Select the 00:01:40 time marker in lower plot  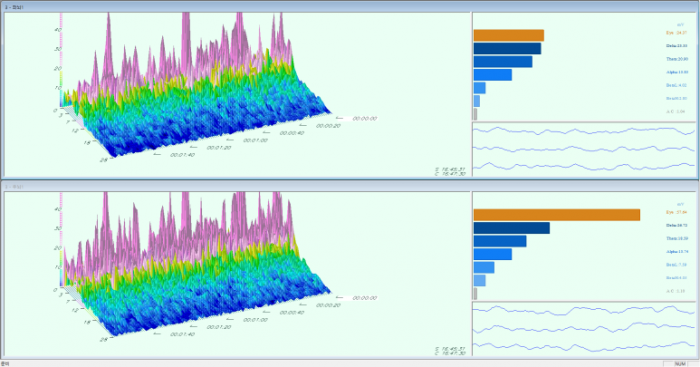182,334
